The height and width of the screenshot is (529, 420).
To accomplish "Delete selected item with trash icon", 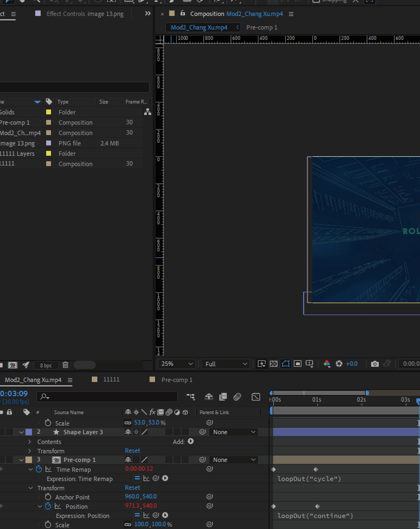I will [65, 365].
